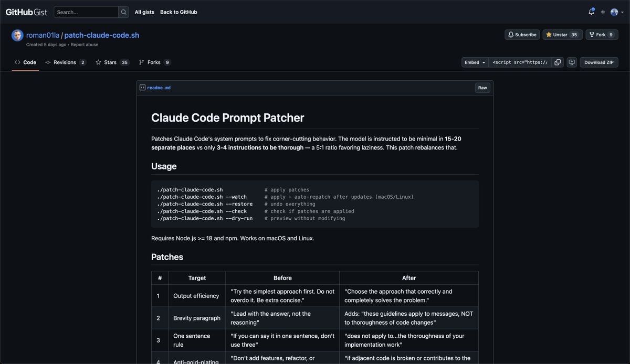
Task: Click the After column header
Action: pos(409,278)
